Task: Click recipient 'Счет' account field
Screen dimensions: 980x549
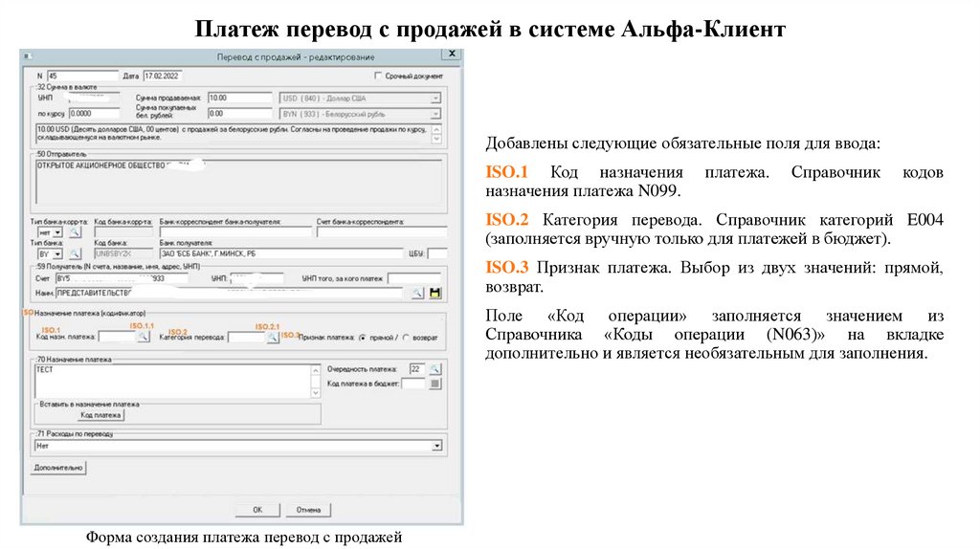Action: point(122,278)
